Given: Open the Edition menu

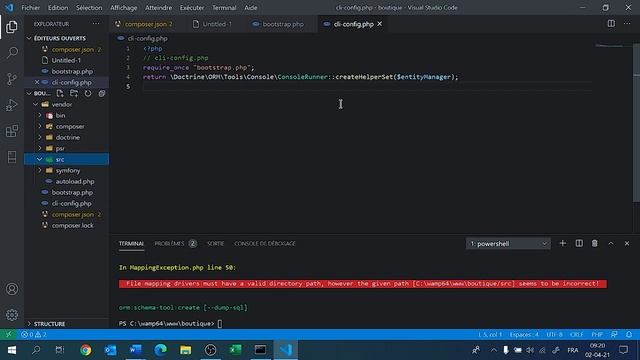Looking at the screenshot, I should (x=58, y=7).
